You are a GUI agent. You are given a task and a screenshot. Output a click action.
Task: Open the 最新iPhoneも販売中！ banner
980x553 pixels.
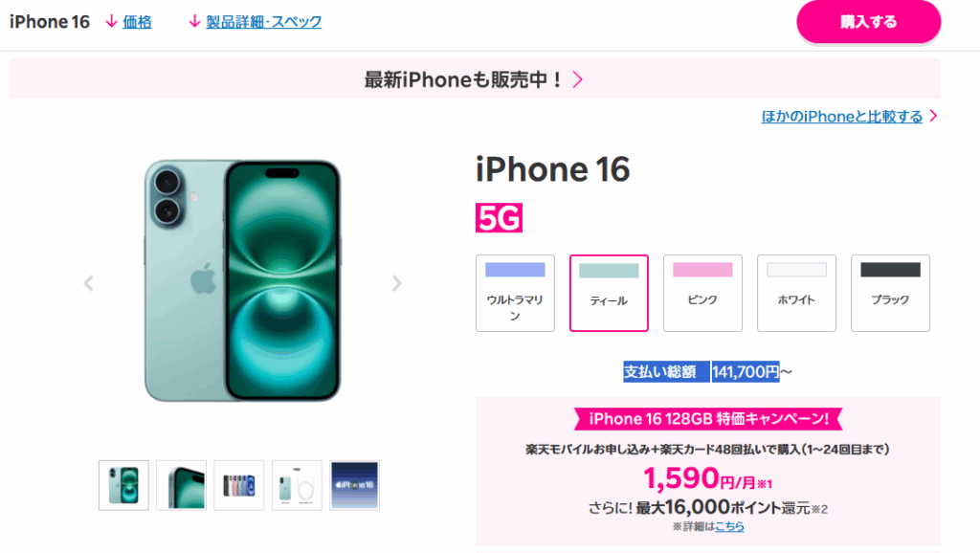475,78
